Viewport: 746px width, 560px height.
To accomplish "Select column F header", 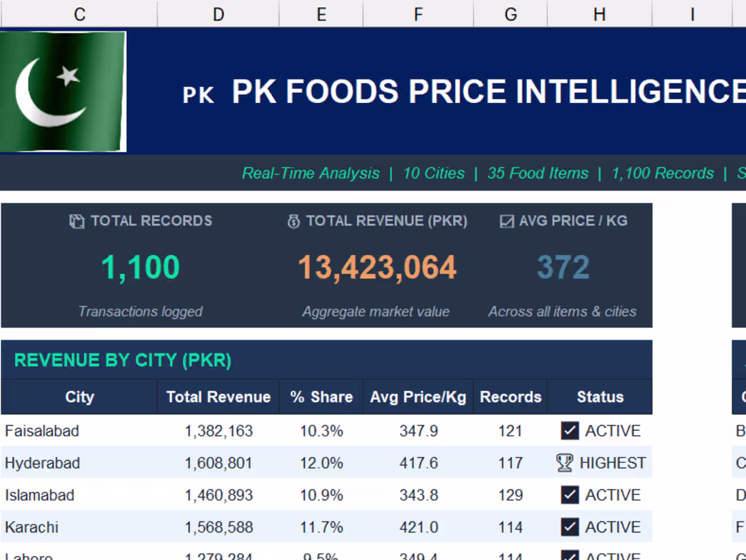I will tap(418, 14).
